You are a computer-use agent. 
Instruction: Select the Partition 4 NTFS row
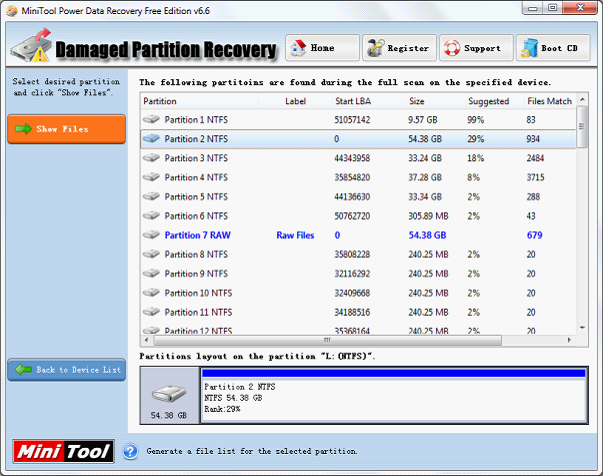click(358, 177)
